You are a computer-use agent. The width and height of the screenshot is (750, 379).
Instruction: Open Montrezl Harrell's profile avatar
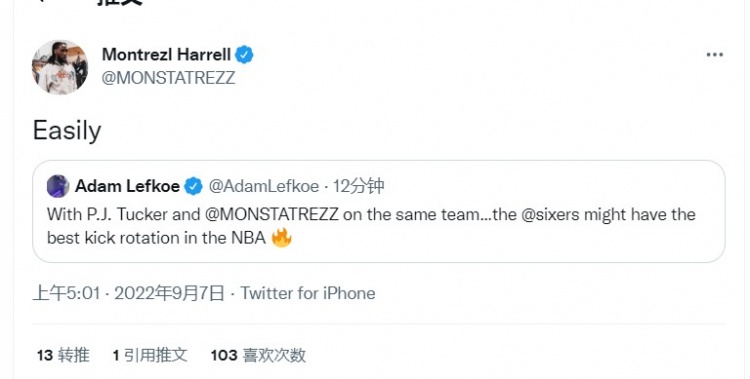(x=60, y=67)
